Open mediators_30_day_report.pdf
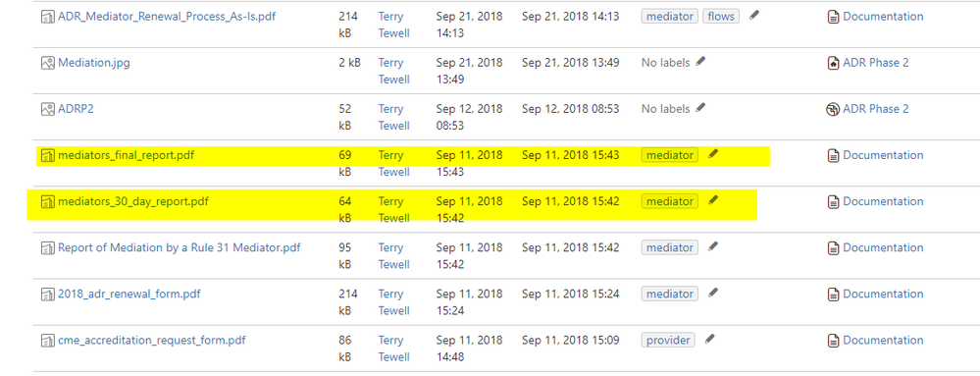This screenshot has height=376, width=980. [x=133, y=201]
